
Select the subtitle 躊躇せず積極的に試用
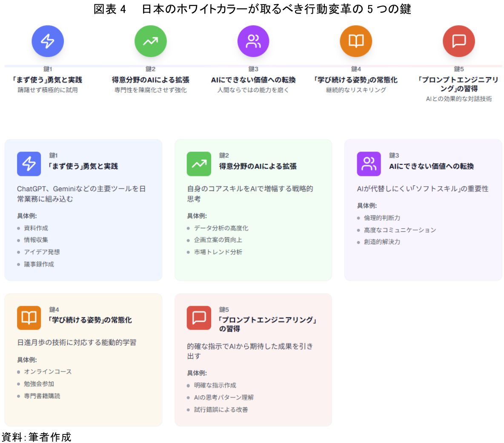click(48, 90)
